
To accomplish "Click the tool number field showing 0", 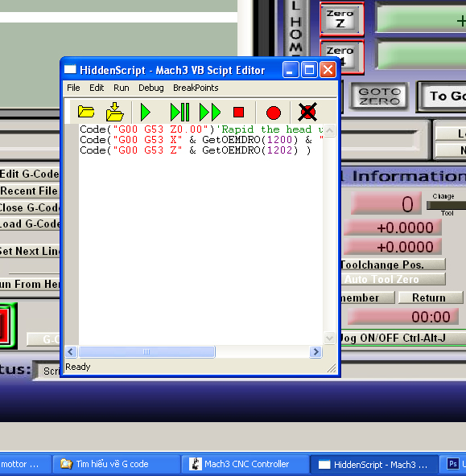I will [386, 203].
